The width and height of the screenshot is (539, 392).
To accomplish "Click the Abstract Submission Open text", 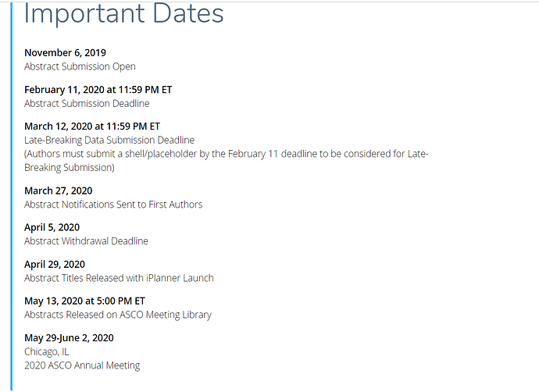I will point(80,66).
